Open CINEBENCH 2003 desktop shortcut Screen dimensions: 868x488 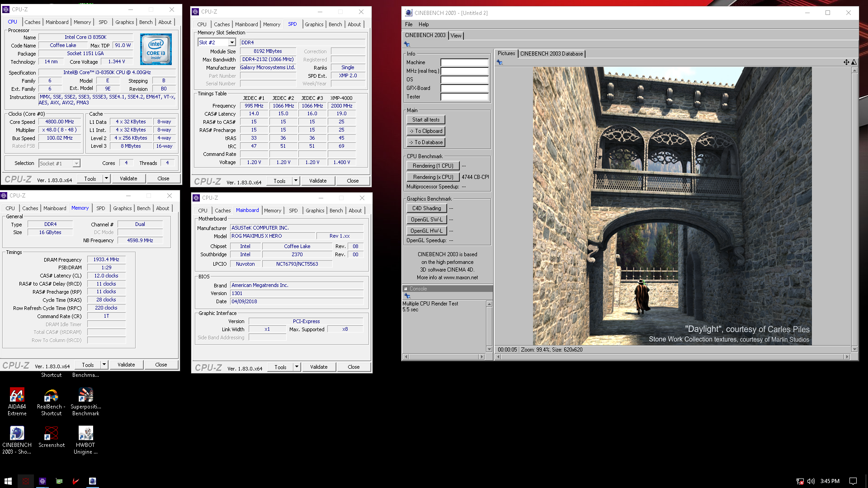click(17, 440)
